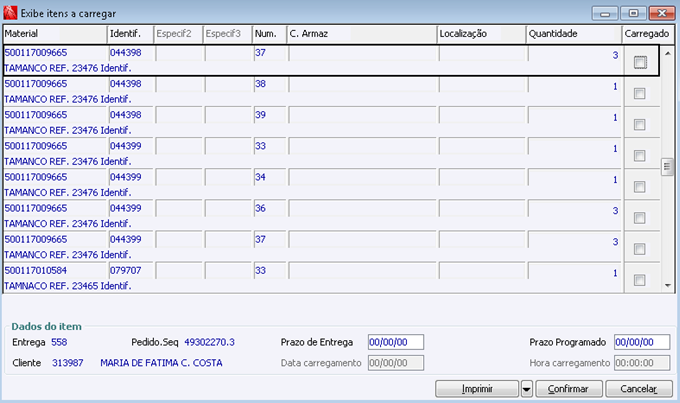Check Carregado box for 044399 Num. 33 row
The width and height of the screenshot is (680, 403).
(639, 155)
